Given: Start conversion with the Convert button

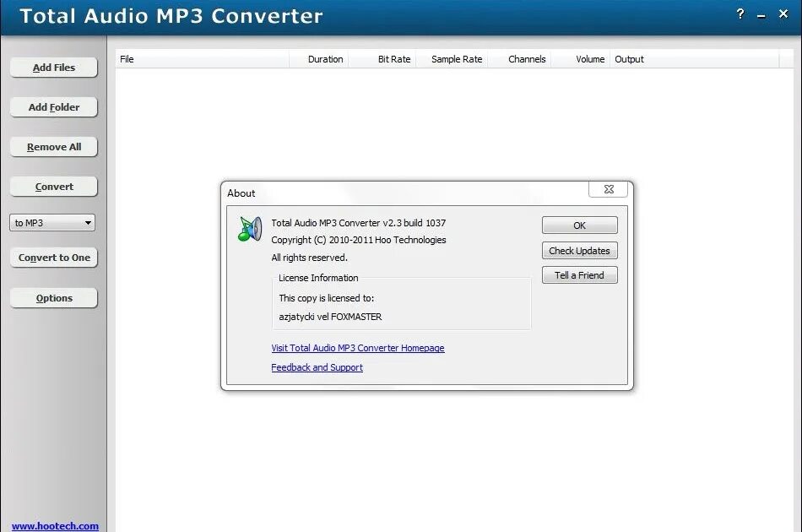Looking at the screenshot, I should (54, 187).
